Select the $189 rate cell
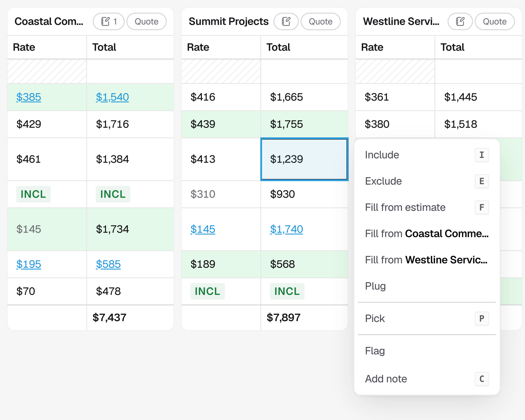 [221, 264]
